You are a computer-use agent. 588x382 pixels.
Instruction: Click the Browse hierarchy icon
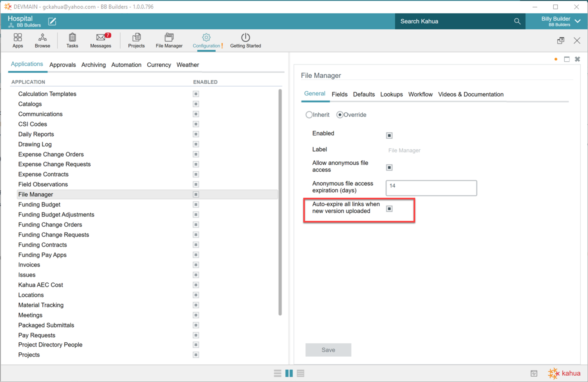coord(42,38)
